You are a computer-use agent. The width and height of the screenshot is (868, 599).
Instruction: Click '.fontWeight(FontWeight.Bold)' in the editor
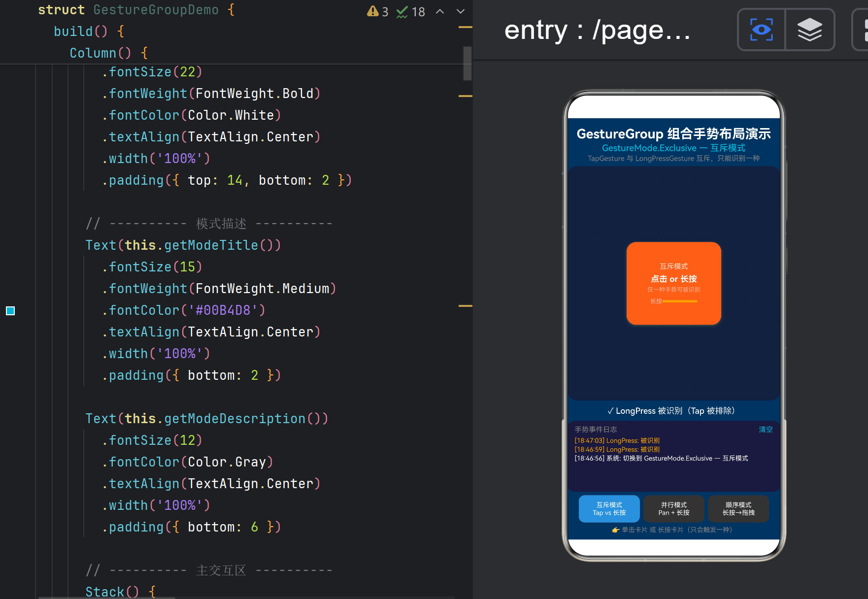211,94
